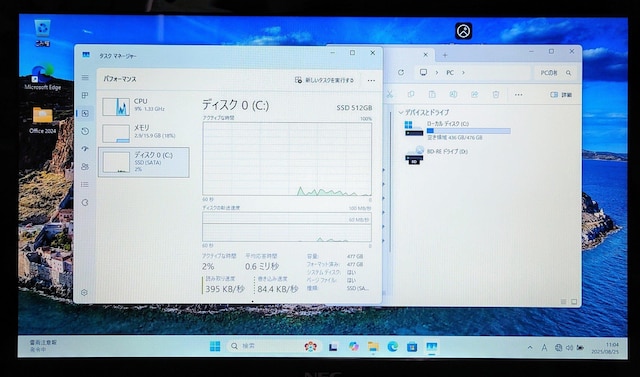
Task: Click the PC breadcrumb in Explorer address bar
Action: [450, 73]
